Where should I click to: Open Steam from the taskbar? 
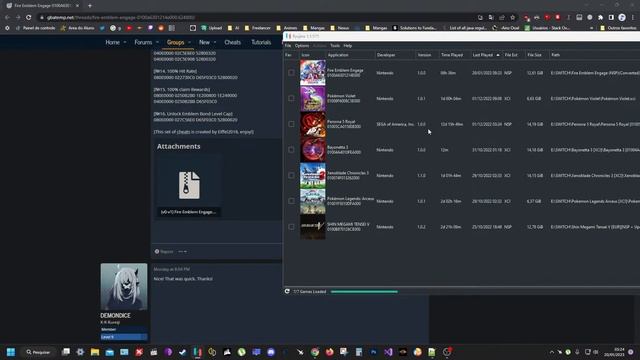coord(183,352)
